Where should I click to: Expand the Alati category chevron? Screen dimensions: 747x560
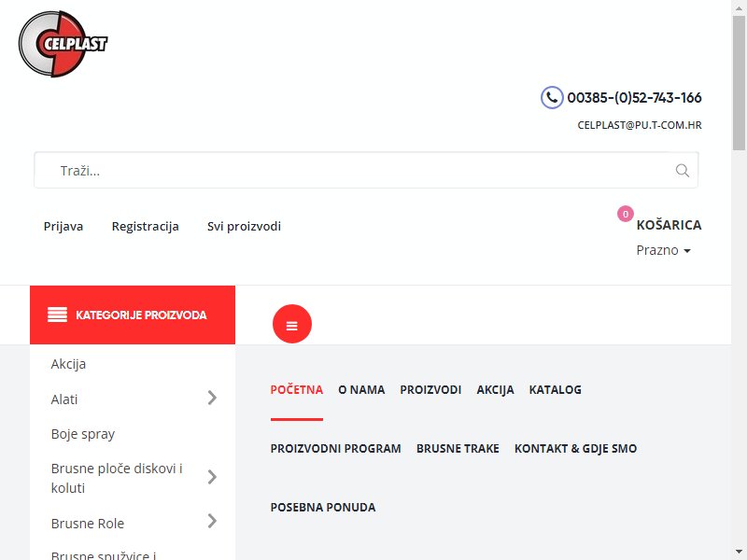pyautogui.click(x=212, y=398)
